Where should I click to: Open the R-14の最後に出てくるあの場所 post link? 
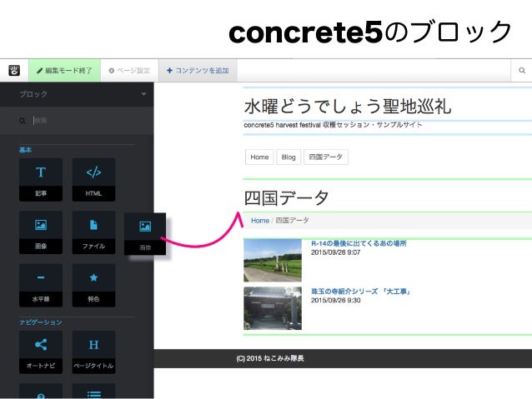point(359,243)
